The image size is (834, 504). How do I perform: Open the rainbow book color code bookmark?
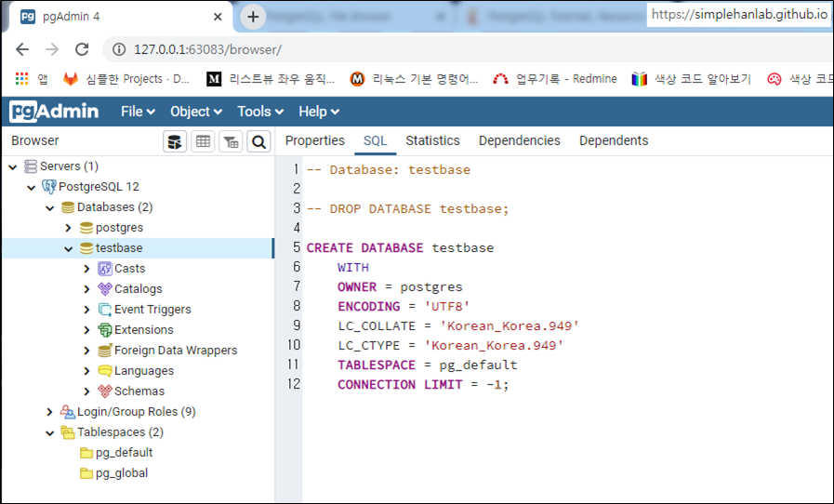click(691, 79)
